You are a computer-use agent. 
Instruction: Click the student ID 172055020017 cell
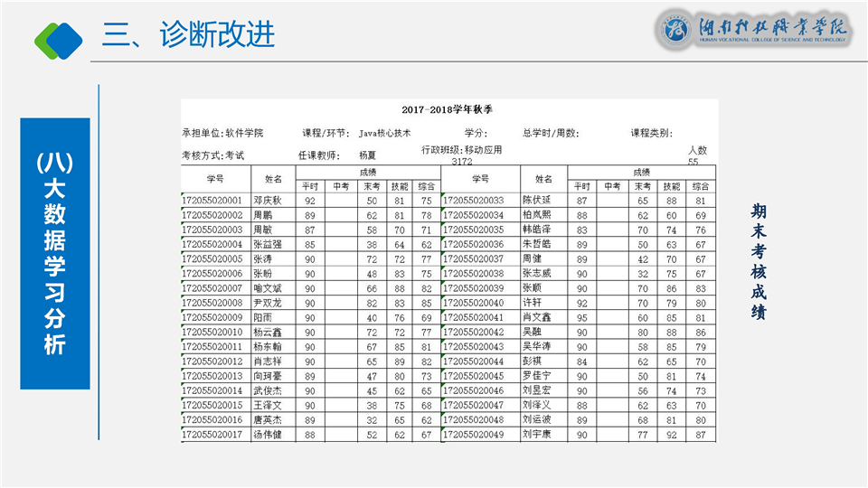212,435
